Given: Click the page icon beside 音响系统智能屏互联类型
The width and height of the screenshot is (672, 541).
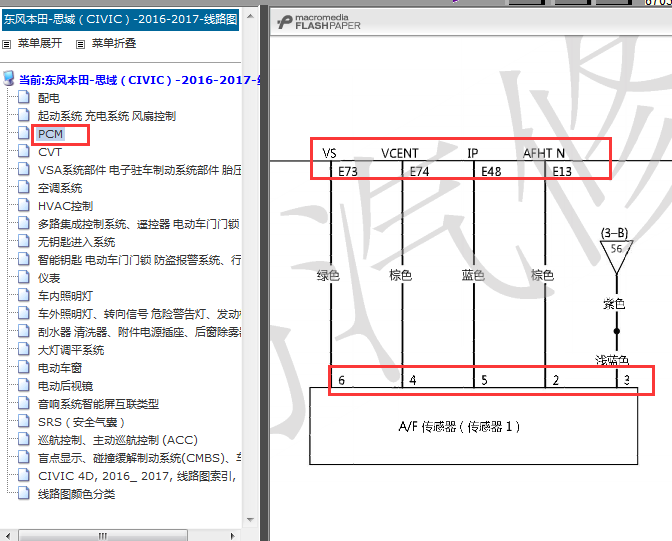Looking at the screenshot, I should tap(24, 403).
